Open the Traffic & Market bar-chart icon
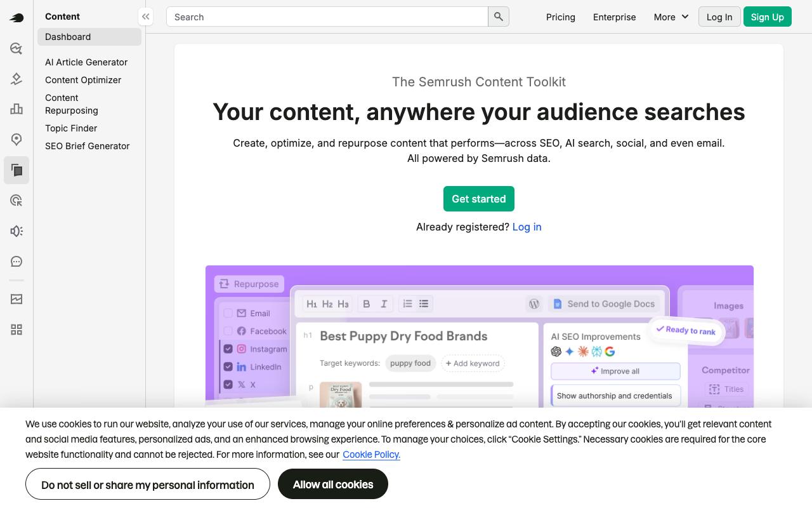The height and width of the screenshot is (508, 812). click(x=16, y=109)
